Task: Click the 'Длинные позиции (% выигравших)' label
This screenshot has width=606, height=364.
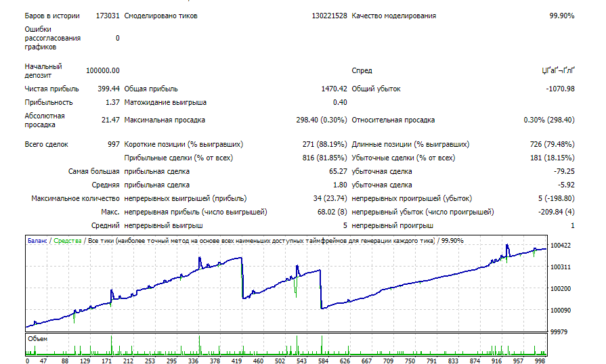Action: [410, 144]
